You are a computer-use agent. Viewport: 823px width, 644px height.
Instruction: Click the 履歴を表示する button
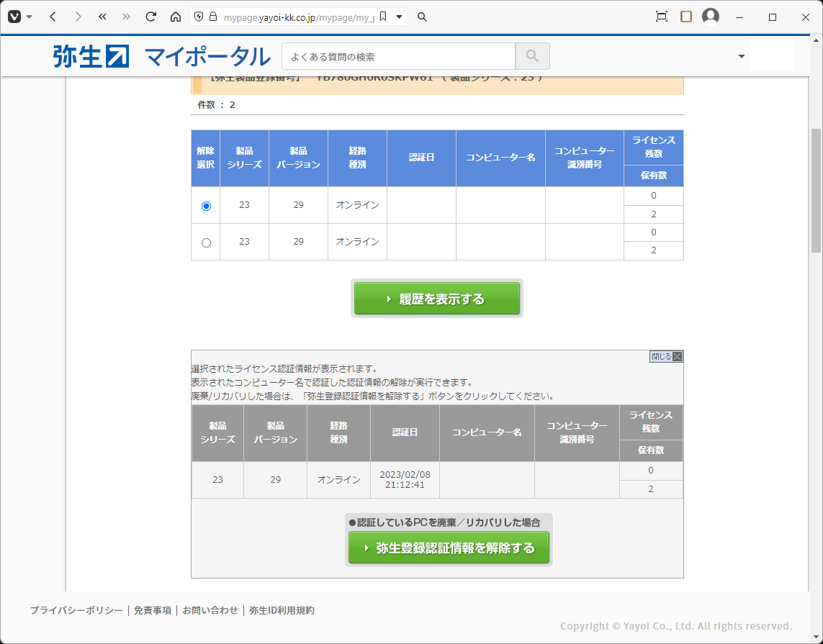tap(436, 299)
